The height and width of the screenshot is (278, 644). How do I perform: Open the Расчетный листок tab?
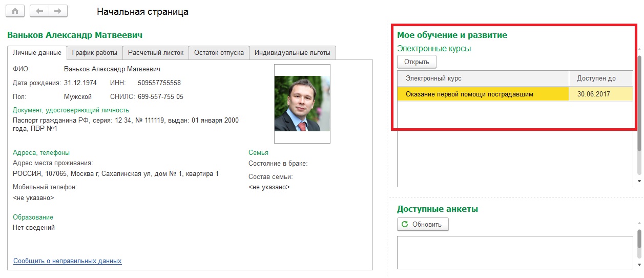coord(156,52)
